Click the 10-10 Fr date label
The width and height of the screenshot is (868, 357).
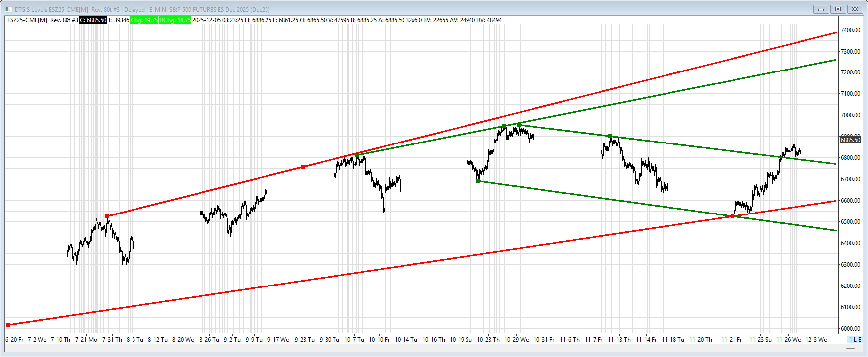tap(379, 340)
